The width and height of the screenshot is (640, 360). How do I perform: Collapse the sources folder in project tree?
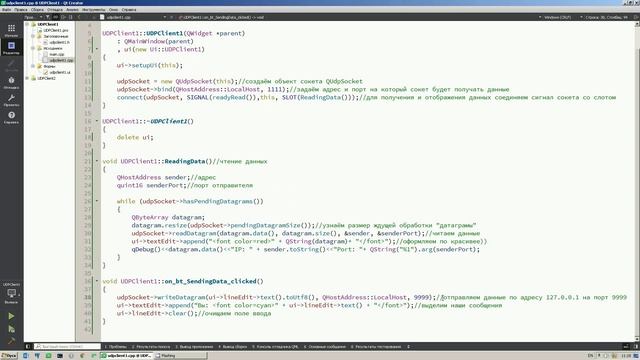click(x=33, y=48)
